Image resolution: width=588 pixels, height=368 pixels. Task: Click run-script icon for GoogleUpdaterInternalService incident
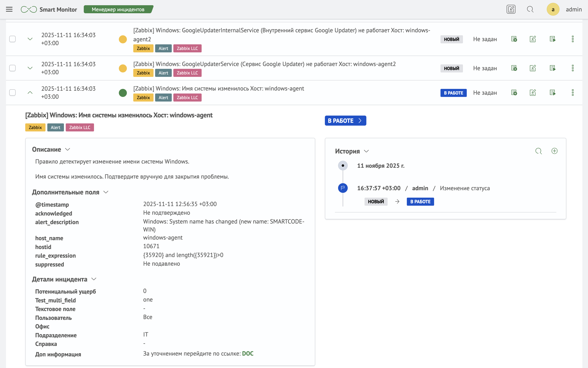[x=553, y=39]
